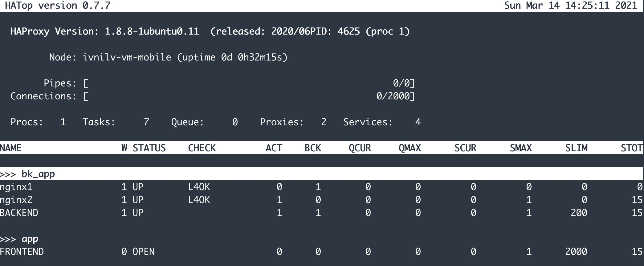Click the HATop version title text

tap(58, 6)
